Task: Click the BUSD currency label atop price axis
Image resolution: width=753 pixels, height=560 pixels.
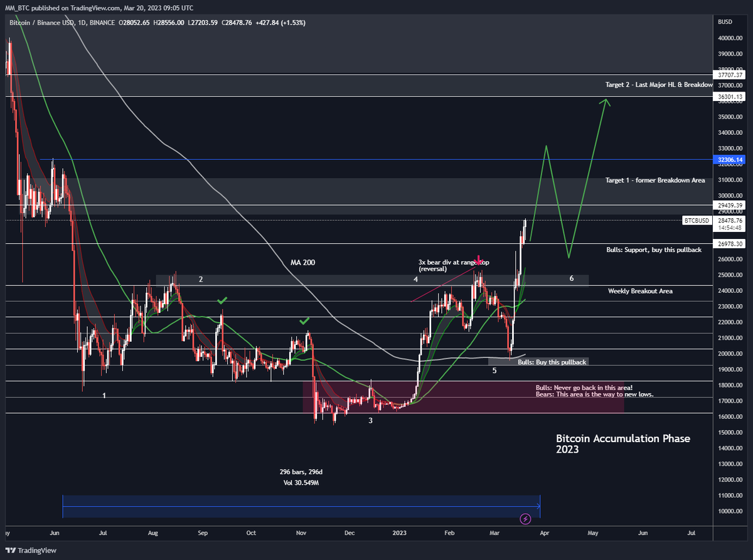Action: [x=725, y=22]
